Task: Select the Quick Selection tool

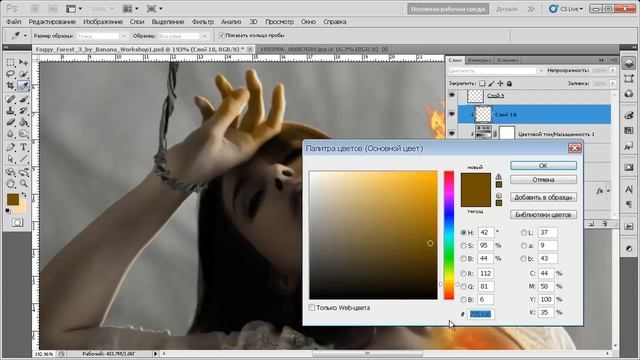Action: click(24, 74)
